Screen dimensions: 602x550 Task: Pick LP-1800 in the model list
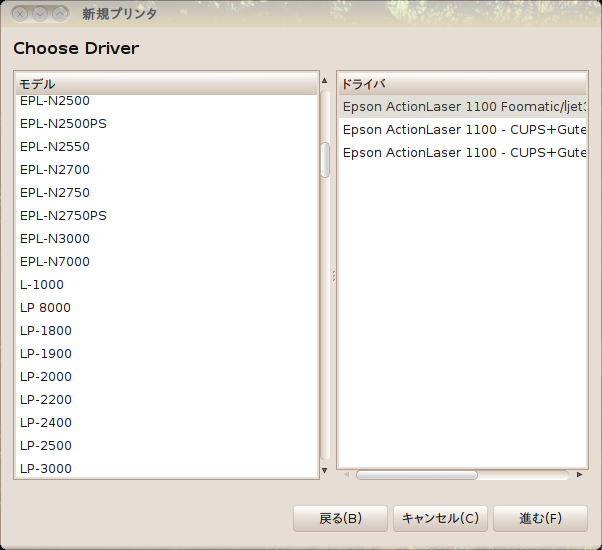167,331
